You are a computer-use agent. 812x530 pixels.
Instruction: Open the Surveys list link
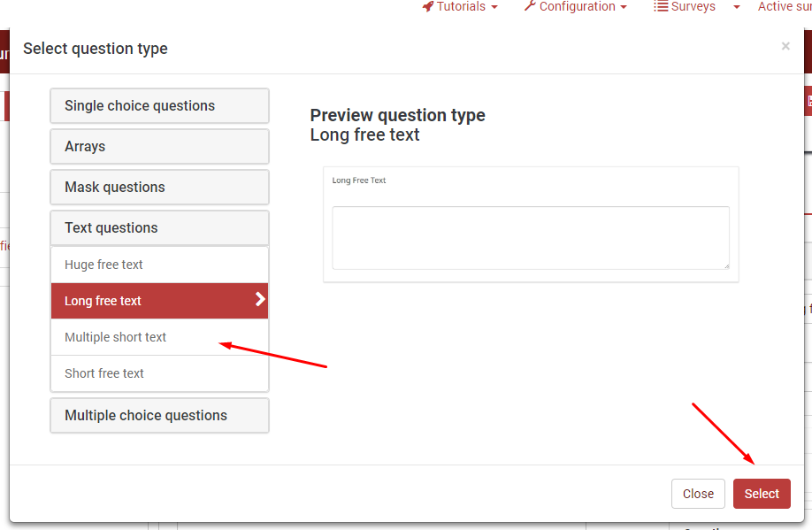click(685, 6)
